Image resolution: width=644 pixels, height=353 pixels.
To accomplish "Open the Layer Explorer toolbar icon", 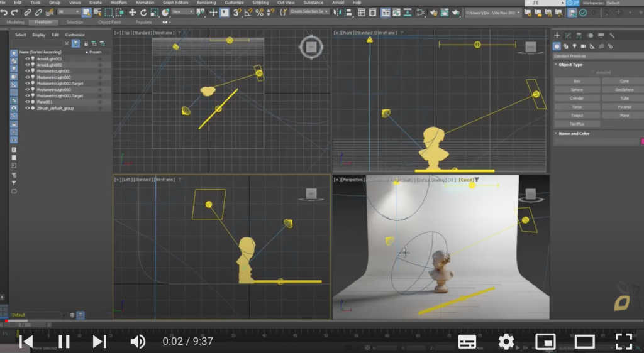I will 372,13.
